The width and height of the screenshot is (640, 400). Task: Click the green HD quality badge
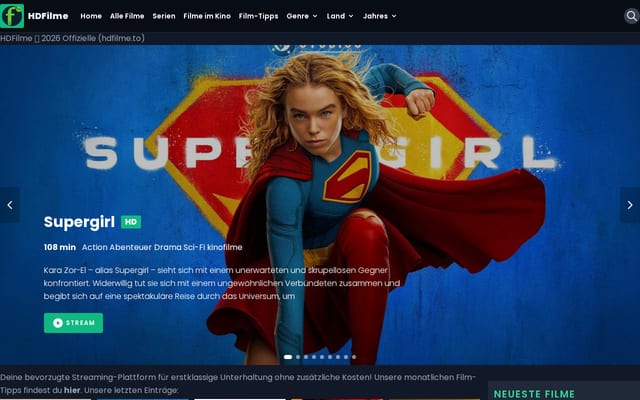[x=131, y=222]
